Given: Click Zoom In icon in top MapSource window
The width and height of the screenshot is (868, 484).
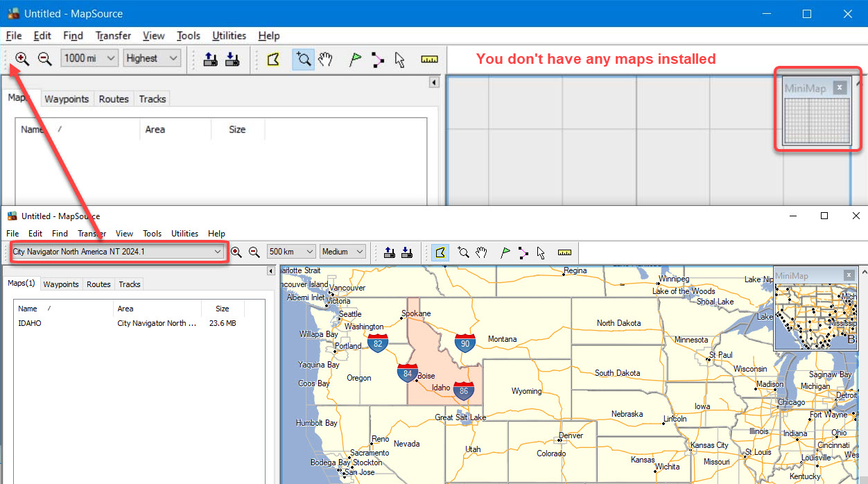Looking at the screenshot, I should [22, 59].
